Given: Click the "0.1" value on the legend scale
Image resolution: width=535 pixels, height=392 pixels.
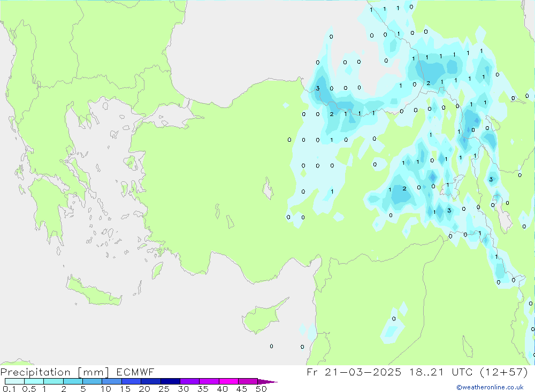Looking at the screenshot, I should (x=9, y=389).
